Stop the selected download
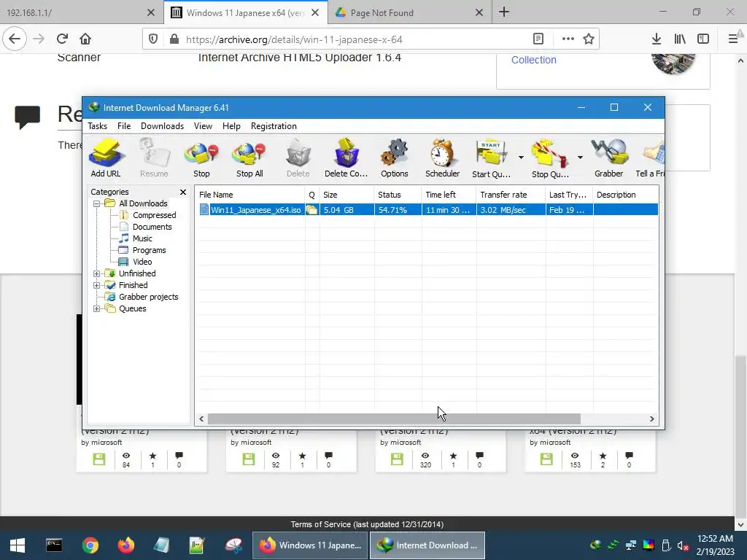This screenshot has height=560, width=747. click(x=201, y=158)
